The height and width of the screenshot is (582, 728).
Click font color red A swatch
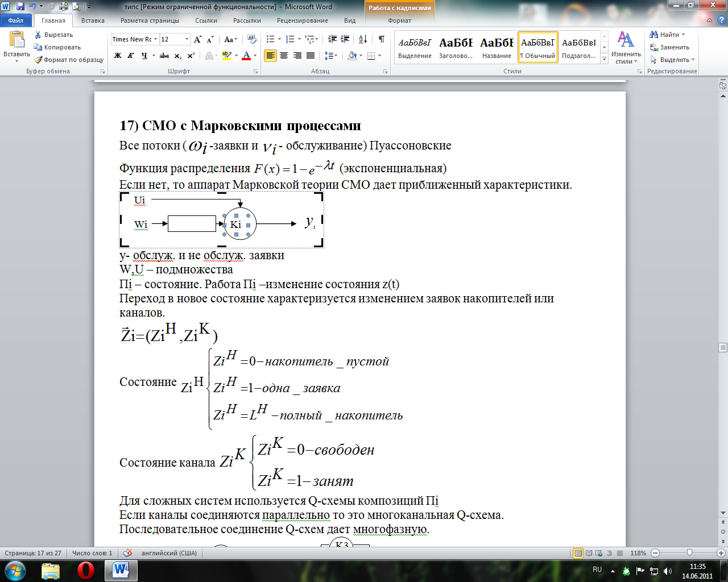pyautogui.click(x=246, y=56)
